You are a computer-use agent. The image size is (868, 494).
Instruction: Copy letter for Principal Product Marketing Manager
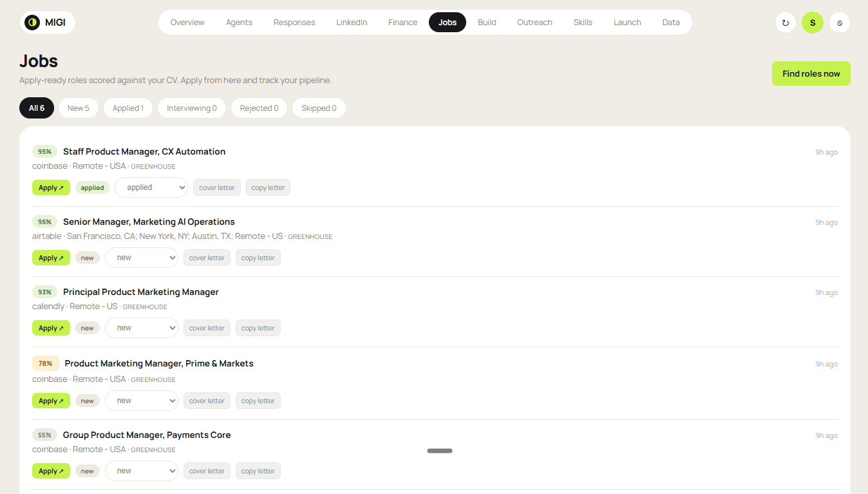point(258,328)
